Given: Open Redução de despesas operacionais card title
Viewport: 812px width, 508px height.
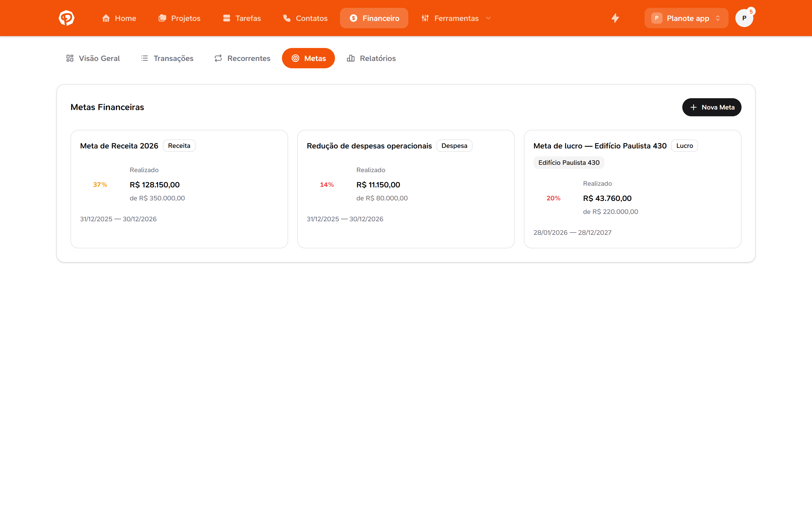Looking at the screenshot, I should pyautogui.click(x=369, y=146).
